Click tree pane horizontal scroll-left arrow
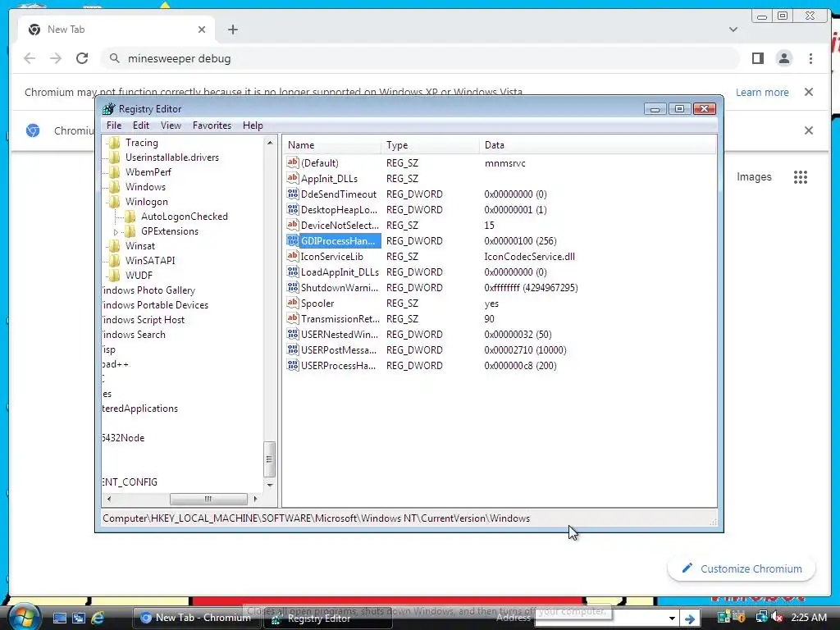This screenshot has width=840, height=630. pyautogui.click(x=109, y=499)
